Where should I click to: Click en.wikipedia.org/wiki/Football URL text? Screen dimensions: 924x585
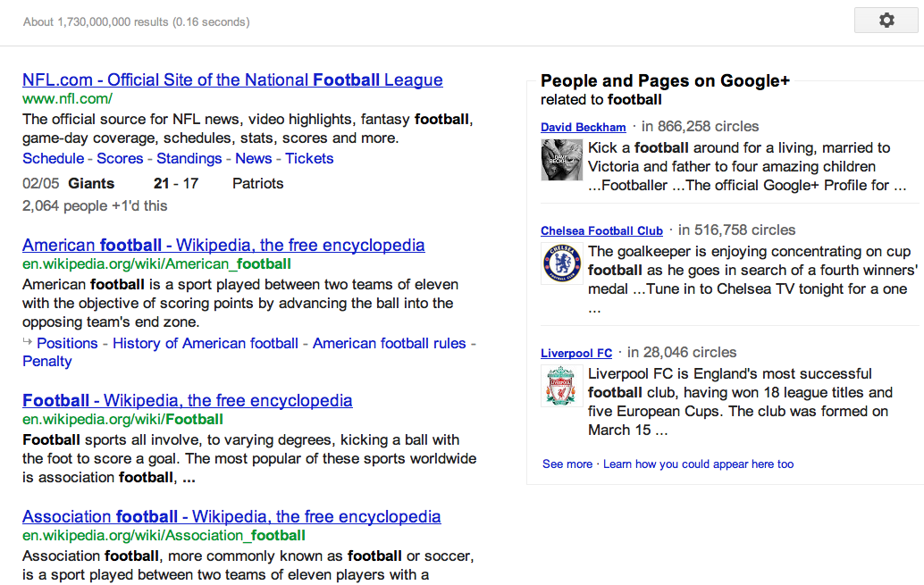pos(122,420)
